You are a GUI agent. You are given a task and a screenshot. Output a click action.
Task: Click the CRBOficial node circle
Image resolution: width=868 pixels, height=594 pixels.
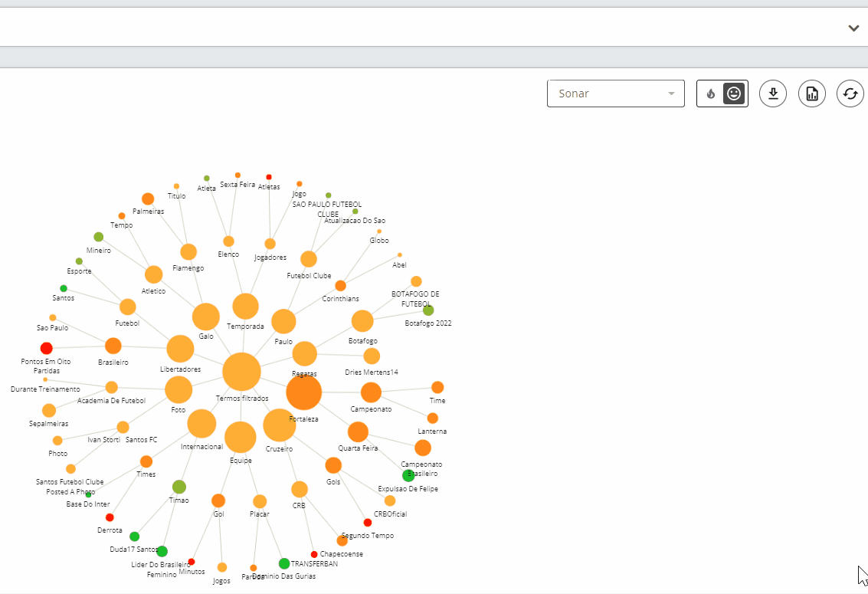coord(390,501)
